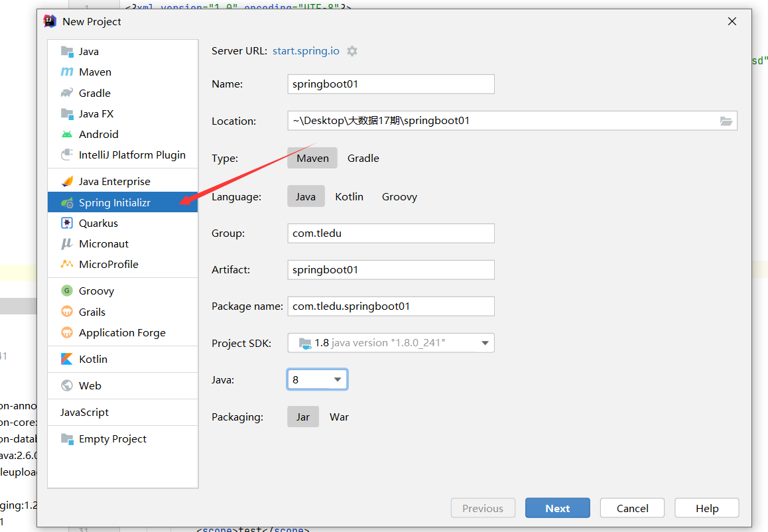Screen dimensions: 768x532
Task: Select JavaScript in project type list
Action: pyautogui.click(x=85, y=413)
